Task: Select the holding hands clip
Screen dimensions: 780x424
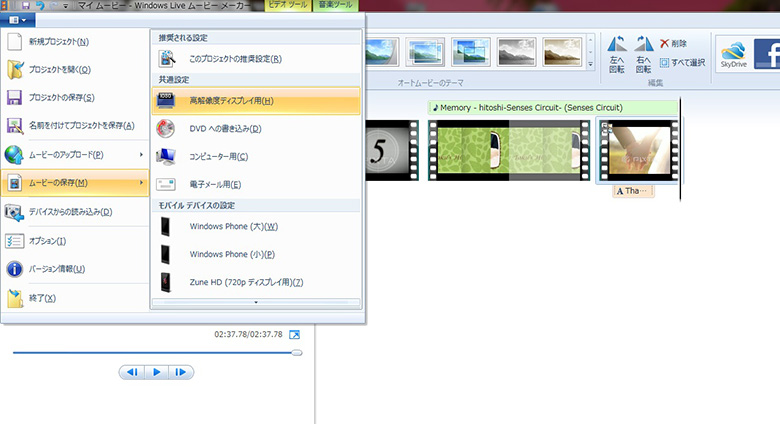Action: point(639,150)
